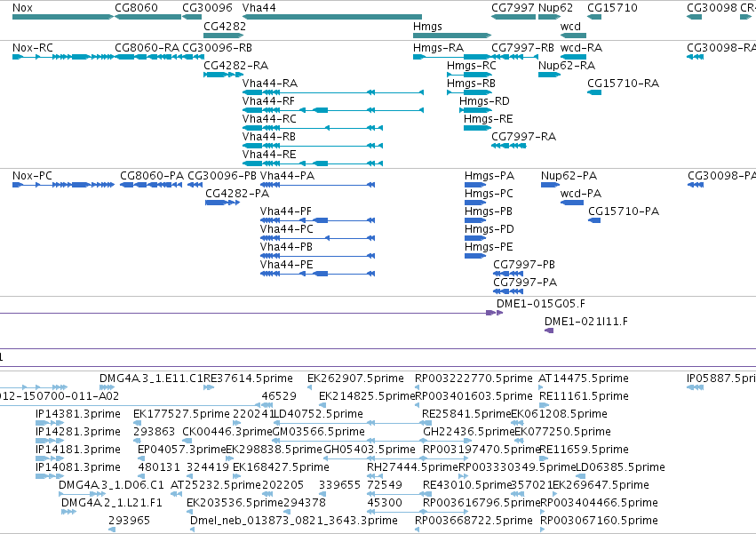Click the wcd-RA transcript label
Image resolution: width=756 pixels, height=534 pixels.
click(582, 48)
